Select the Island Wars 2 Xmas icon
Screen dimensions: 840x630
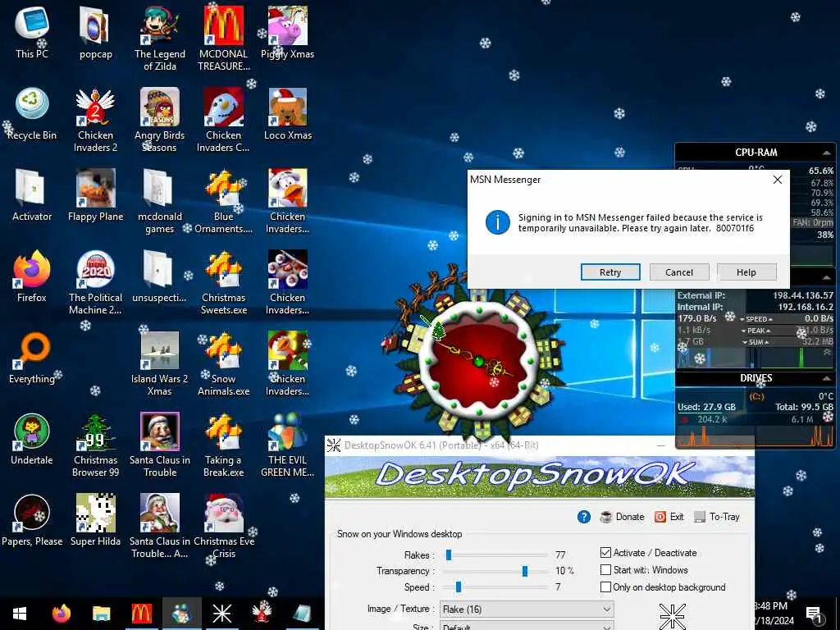coord(160,364)
